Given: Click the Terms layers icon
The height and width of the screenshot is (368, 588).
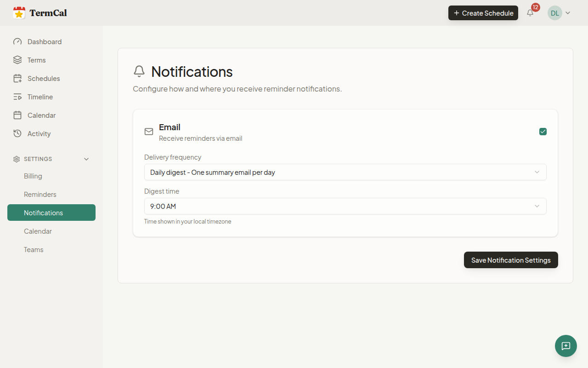Looking at the screenshot, I should tap(17, 60).
